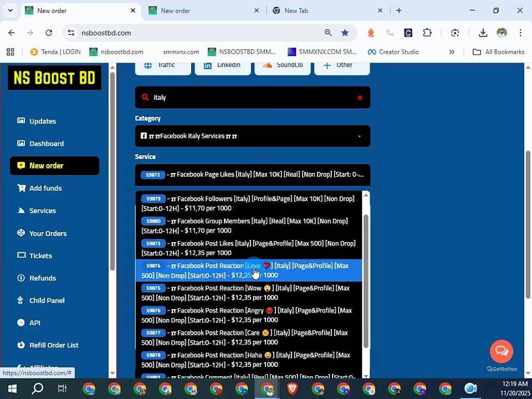
Task: Select service 59873 Facebook Post Likes
Action: click(x=249, y=248)
